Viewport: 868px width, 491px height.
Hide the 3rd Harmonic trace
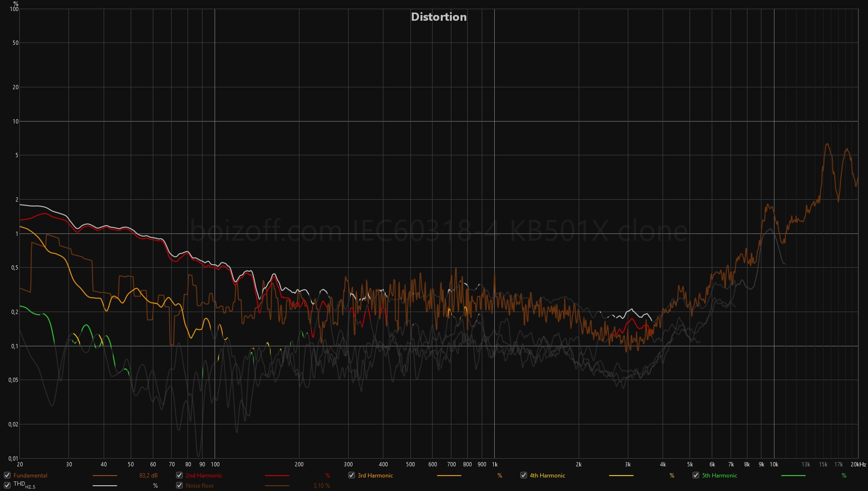[352, 475]
